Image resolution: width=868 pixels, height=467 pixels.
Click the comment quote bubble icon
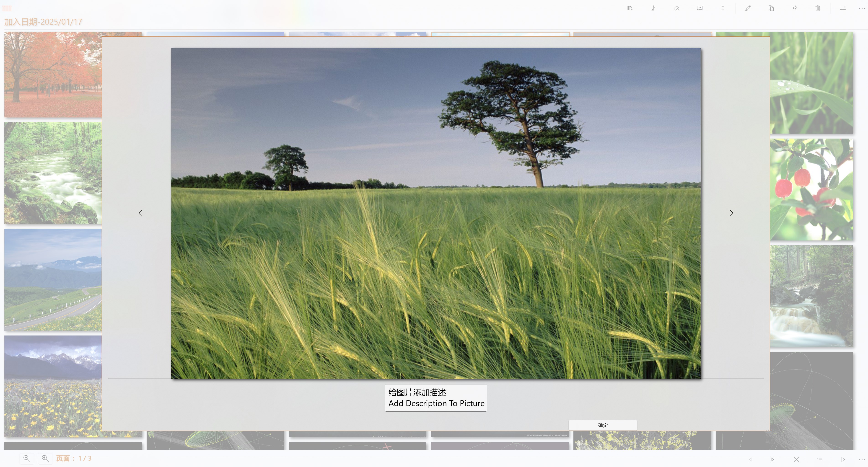tap(700, 8)
